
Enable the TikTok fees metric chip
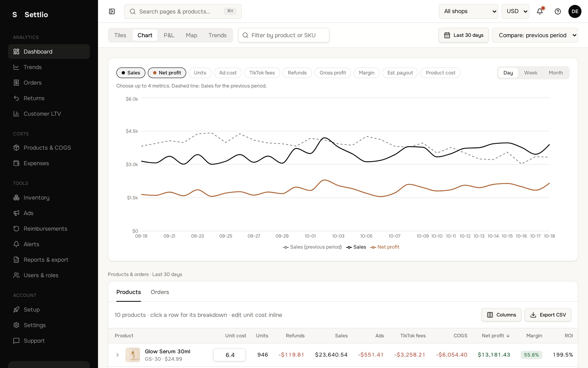point(262,73)
